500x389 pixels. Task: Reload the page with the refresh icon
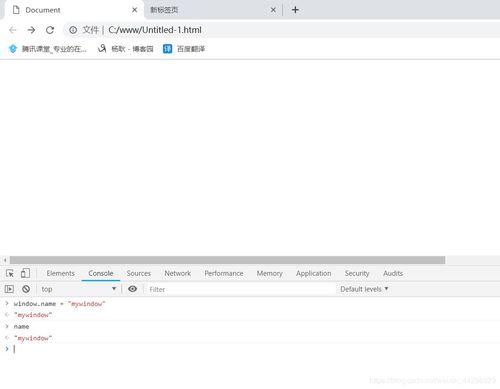coord(50,30)
